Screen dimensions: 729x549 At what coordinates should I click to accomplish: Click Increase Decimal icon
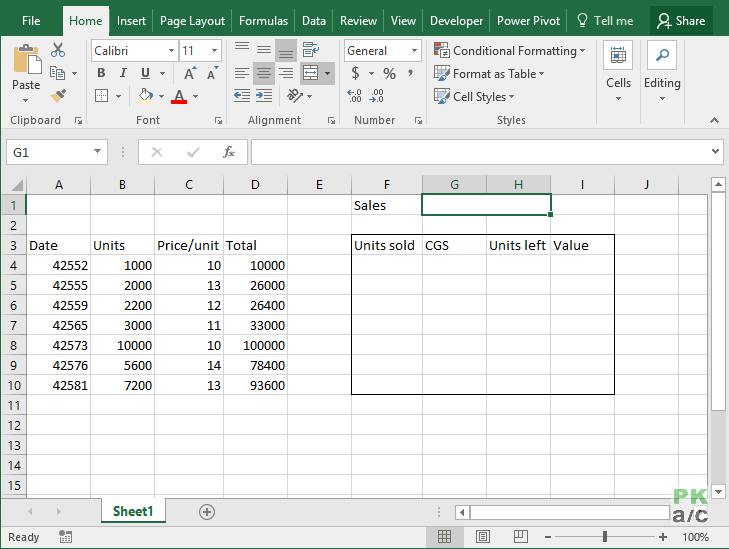click(x=354, y=96)
